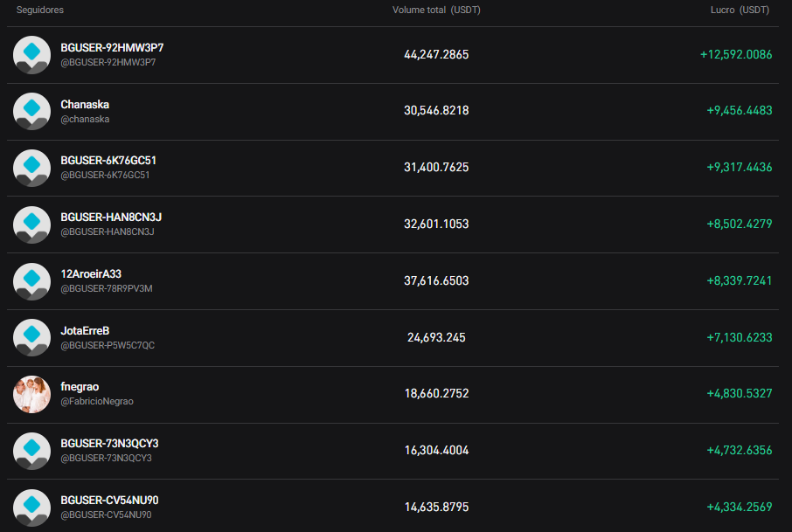Click avatar icon of BGUSER-73N3QCY3
792x532 pixels.
tap(32, 451)
